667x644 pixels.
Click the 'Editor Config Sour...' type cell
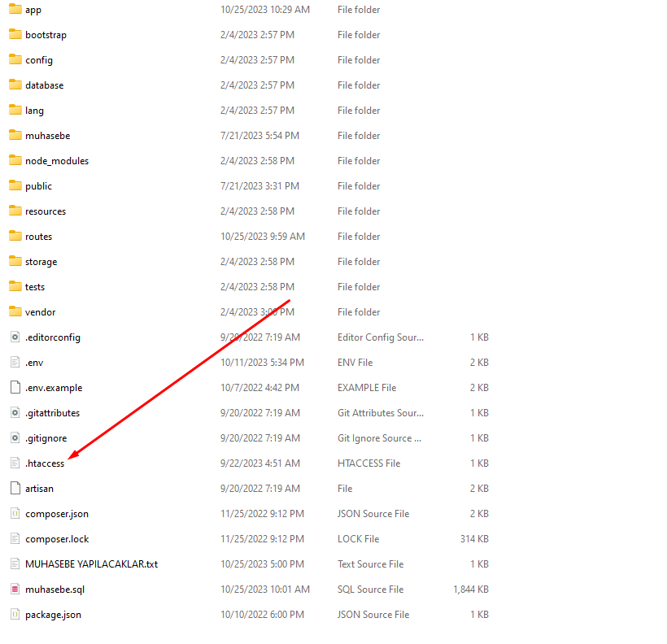tap(381, 337)
